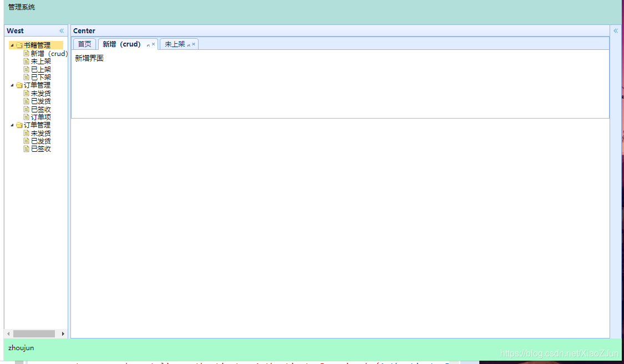Open 已签收 directly above 订单项
This screenshot has width=624, height=364.
pyautogui.click(x=41, y=109)
